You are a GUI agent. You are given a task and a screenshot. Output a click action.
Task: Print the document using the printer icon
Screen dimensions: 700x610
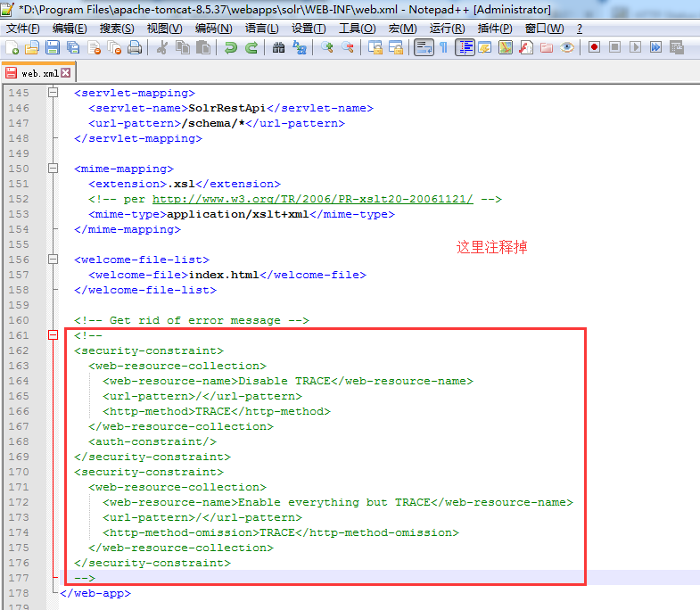135,47
